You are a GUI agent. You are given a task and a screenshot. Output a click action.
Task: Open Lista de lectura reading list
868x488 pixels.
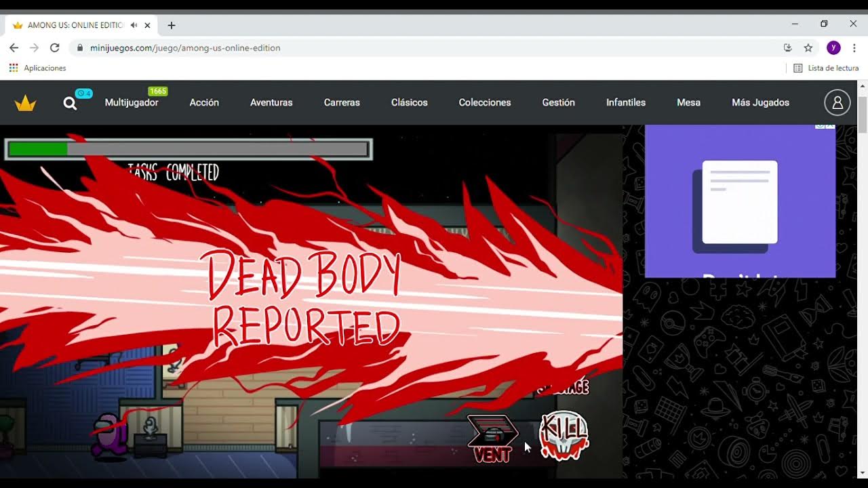(826, 68)
